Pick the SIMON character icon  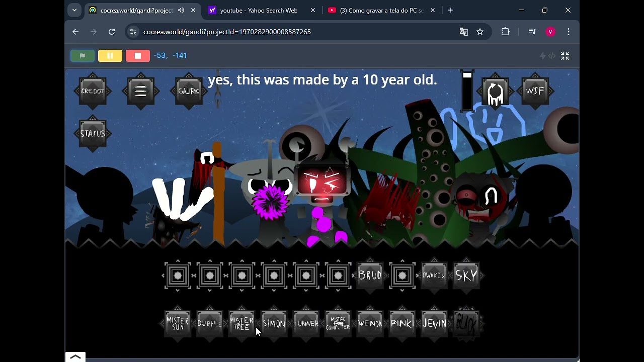coord(274,323)
